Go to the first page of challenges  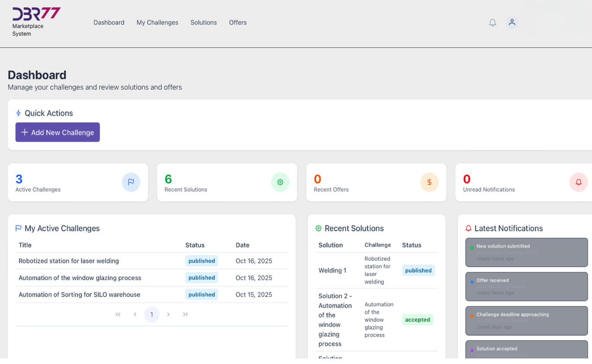click(x=118, y=314)
